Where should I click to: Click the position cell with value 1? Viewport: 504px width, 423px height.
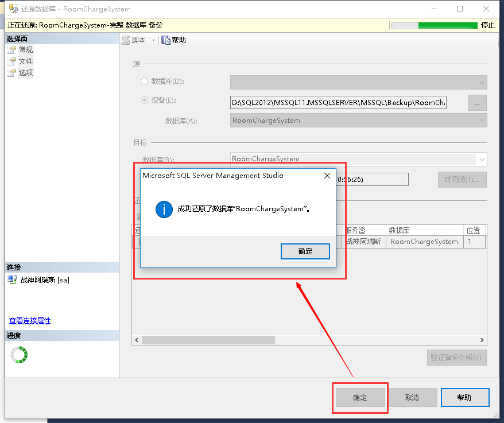coord(474,242)
